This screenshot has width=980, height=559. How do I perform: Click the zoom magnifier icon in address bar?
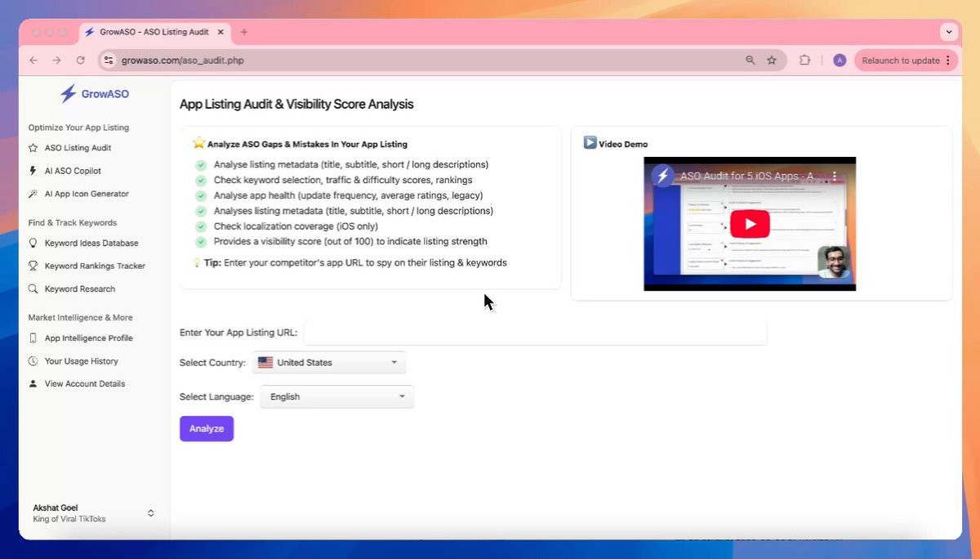click(x=751, y=60)
